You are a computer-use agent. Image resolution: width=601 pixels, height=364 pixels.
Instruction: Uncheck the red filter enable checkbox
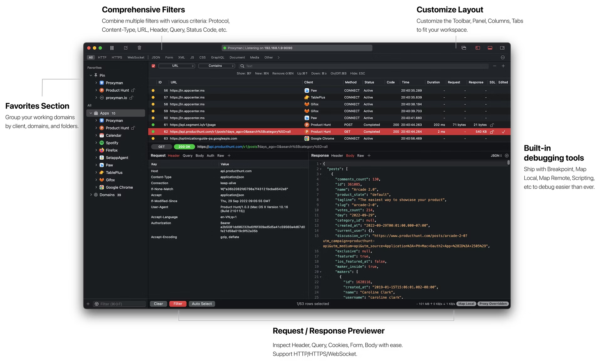click(153, 66)
